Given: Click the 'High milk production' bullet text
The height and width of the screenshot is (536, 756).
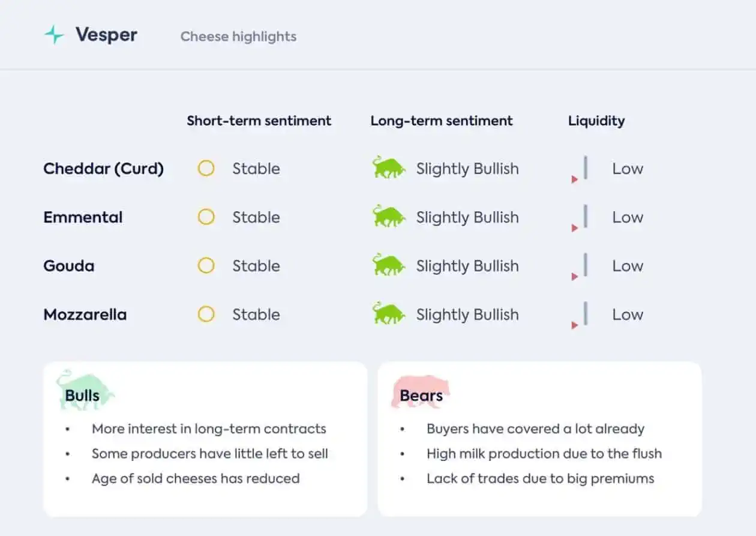Looking at the screenshot, I should pyautogui.click(x=544, y=454).
